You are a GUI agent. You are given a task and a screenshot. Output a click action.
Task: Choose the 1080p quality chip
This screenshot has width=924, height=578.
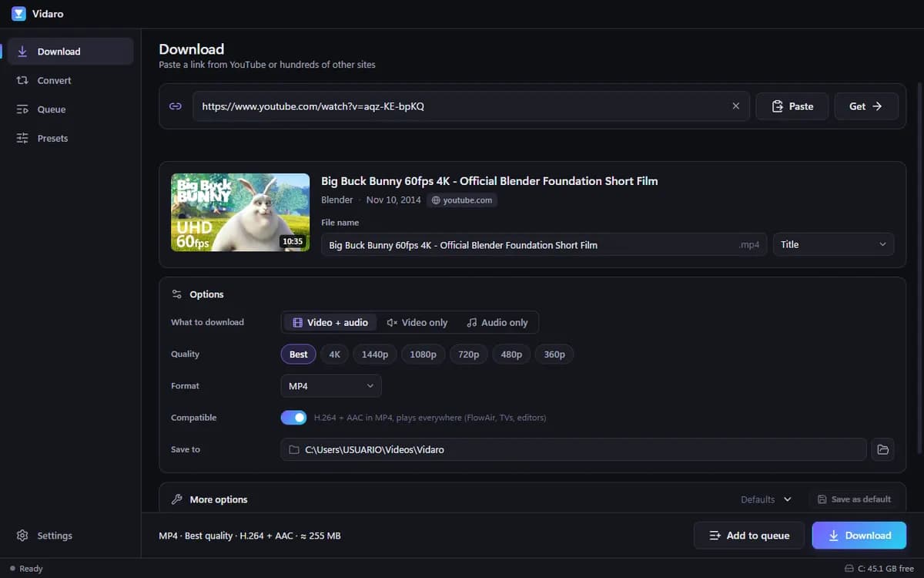[x=423, y=355]
